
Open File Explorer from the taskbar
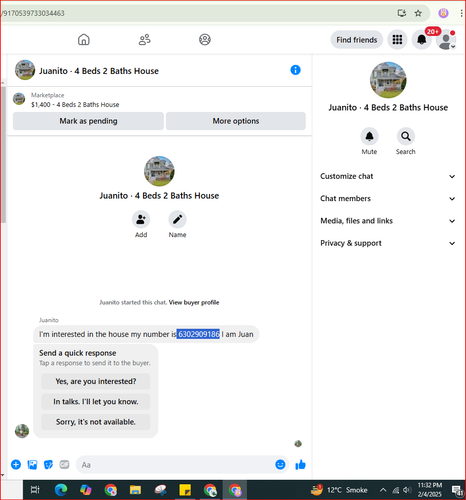[135, 490]
